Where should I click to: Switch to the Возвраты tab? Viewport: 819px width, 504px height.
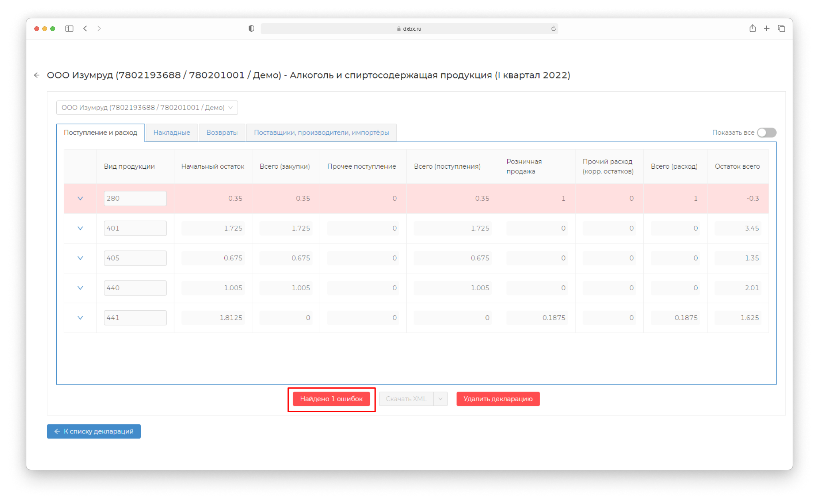pos(222,132)
